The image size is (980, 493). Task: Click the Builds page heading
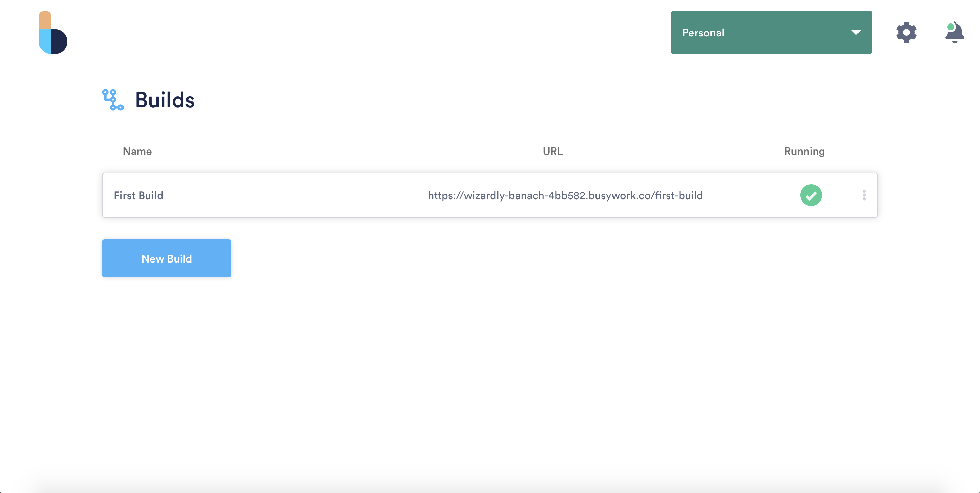(x=165, y=100)
